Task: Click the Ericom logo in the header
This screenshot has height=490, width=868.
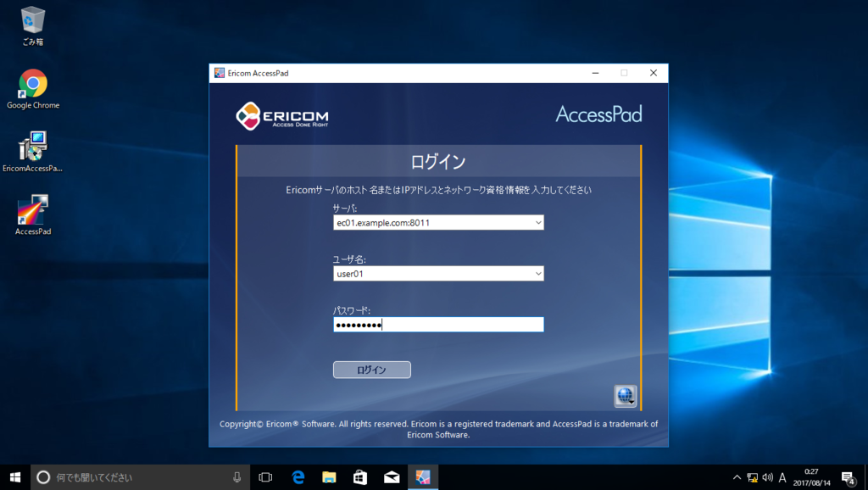Action: coord(281,115)
